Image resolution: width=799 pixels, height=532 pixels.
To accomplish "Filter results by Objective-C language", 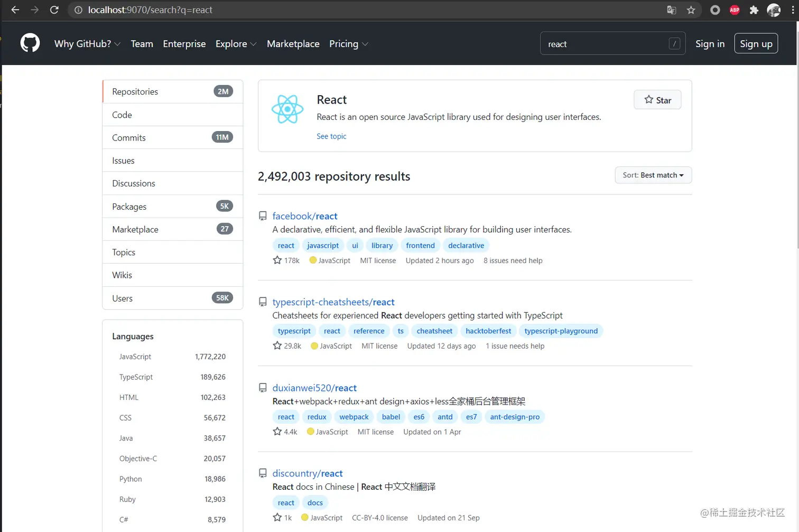I will click(x=172, y=459).
